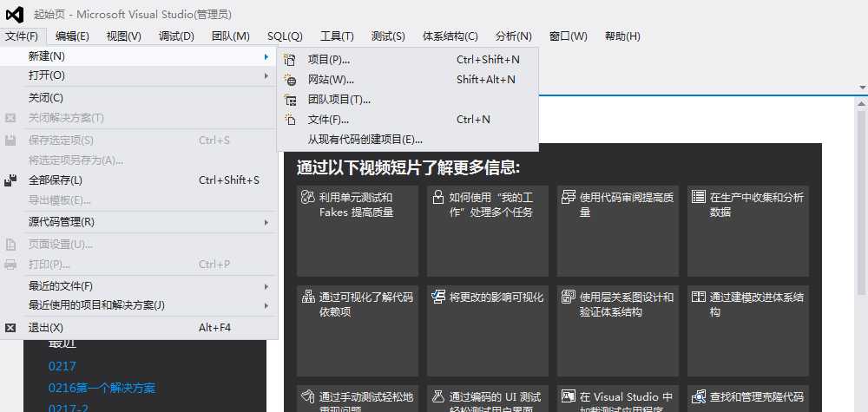Screen dimensions: 868x412
Task: Open the tab overflow dropdown arrow at right edge
Action: pyautogui.click(x=862, y=88)
